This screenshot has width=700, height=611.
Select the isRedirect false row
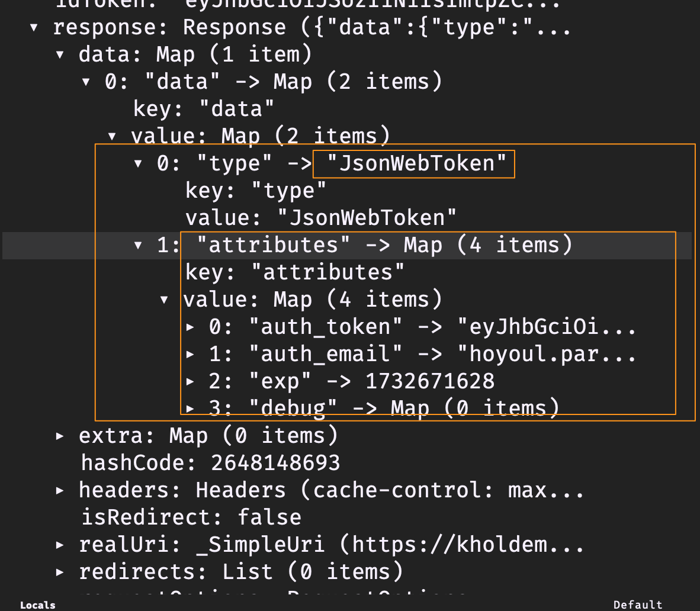coord(191,517)
